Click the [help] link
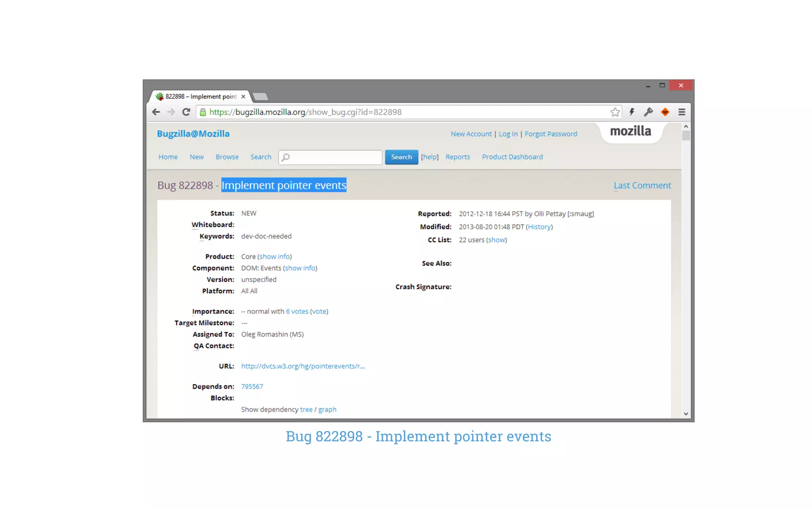 (x=430, y=157)
